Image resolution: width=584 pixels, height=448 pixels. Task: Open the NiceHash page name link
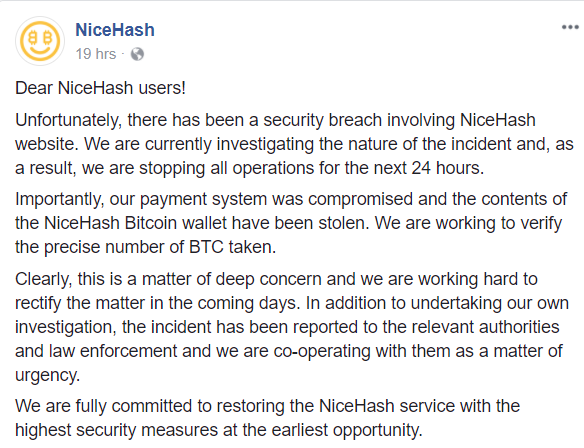point(115,30)
